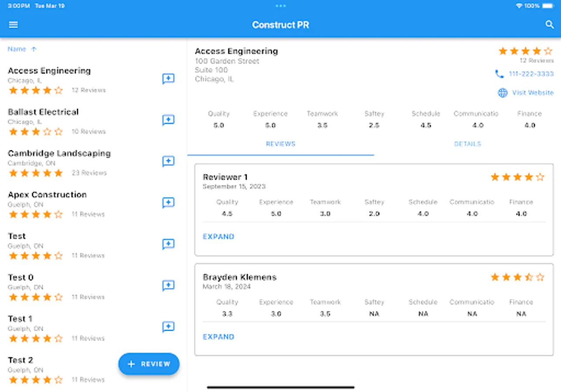This screenshot has height=392, width=561.
Task: Click the add-review icon next to Apex Construction
Action: pos(168,203)
